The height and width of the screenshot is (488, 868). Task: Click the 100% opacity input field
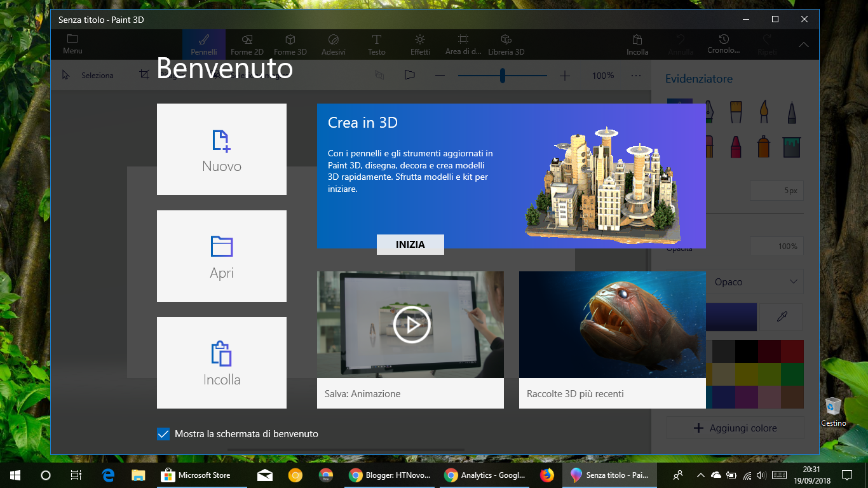click(776, 246)
